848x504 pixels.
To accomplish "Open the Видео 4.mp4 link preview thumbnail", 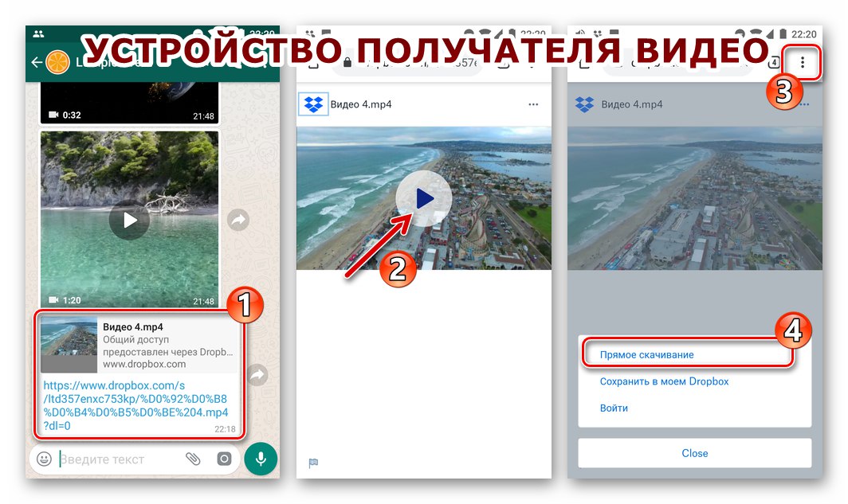I will (x=69, y=344).
